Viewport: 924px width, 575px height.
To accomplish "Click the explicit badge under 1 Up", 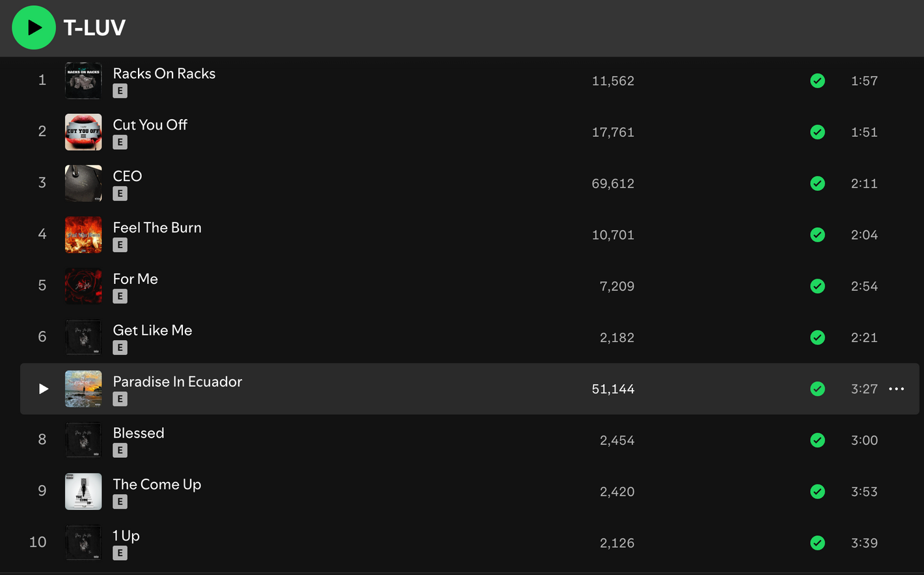I will point(120,553).
